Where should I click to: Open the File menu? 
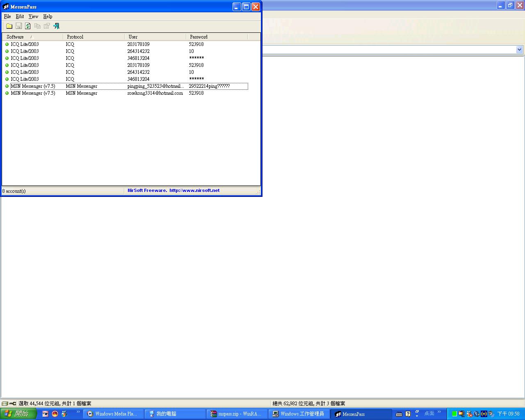[7, 16]
